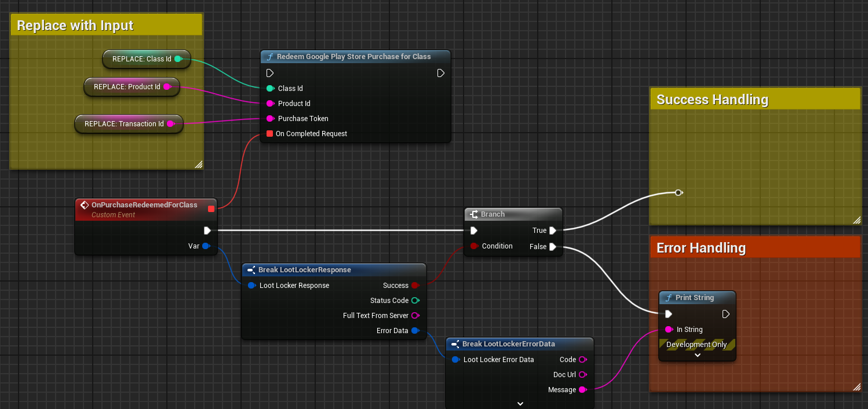Select the Break LootLockerErrorData node title
Viewport: 868px width, 409px height.
[509, 344]
